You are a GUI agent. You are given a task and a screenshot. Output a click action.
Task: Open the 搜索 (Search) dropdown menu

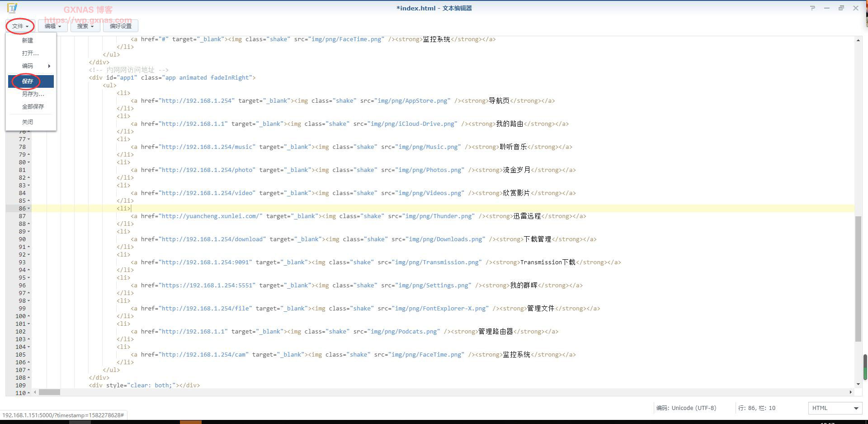tap(85, 26)
